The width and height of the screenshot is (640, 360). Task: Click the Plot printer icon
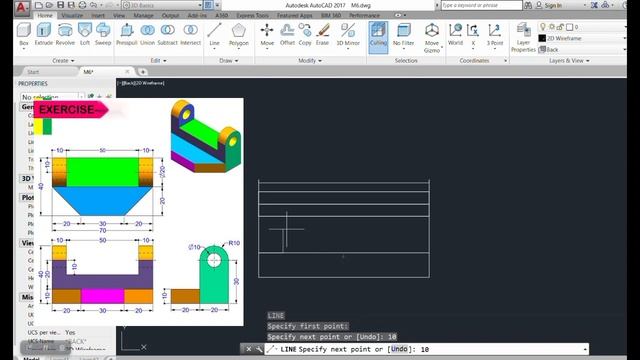coord(82,5)
